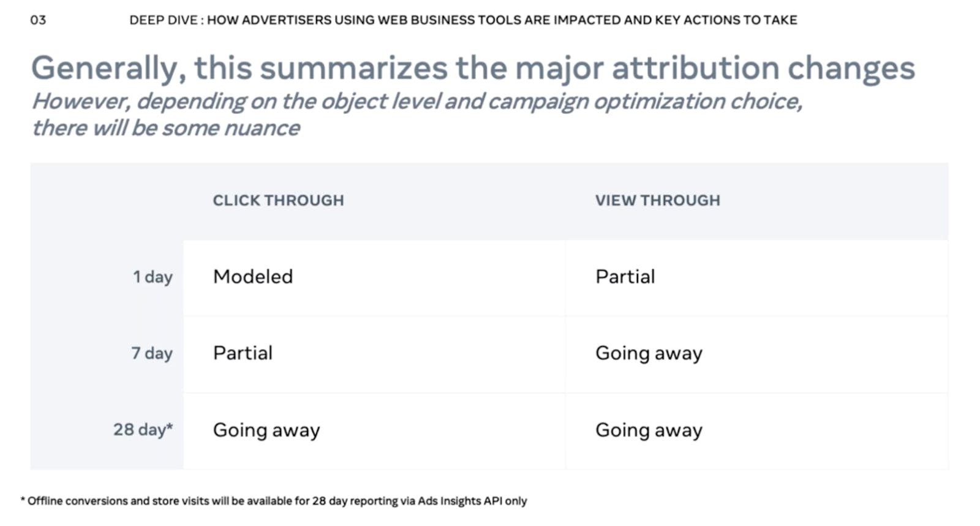The image size is (980, 526).
Task: Click 'Going away' in 28 day View Through cell
Action: point(649,430)
